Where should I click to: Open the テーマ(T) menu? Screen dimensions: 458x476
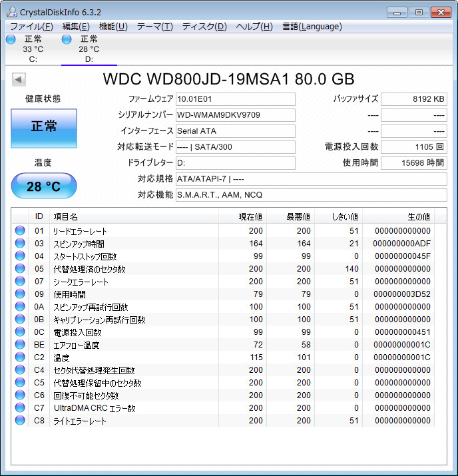(155, 27)
